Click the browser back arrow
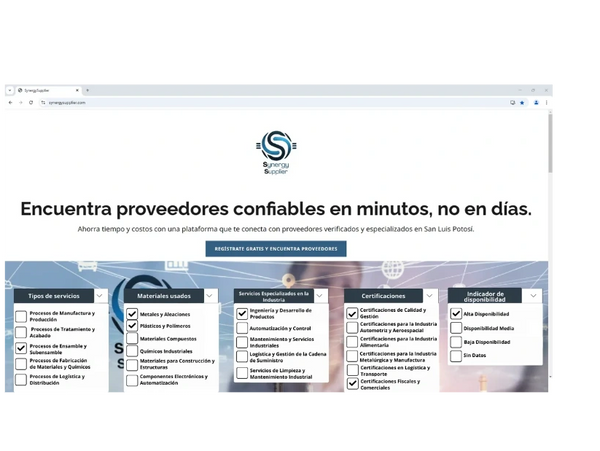The width and height of the screenshot is (600, 451). pyautogui.click(x=10, y=103)
